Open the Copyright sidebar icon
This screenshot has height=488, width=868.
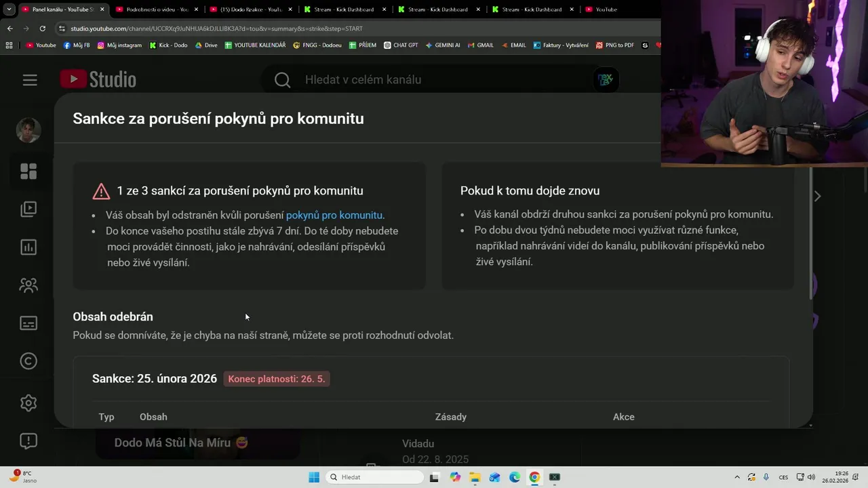tap(28, 361)
